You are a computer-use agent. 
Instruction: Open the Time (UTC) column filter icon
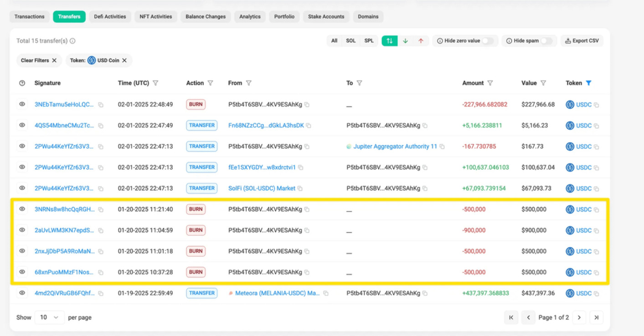pos(156,83)
